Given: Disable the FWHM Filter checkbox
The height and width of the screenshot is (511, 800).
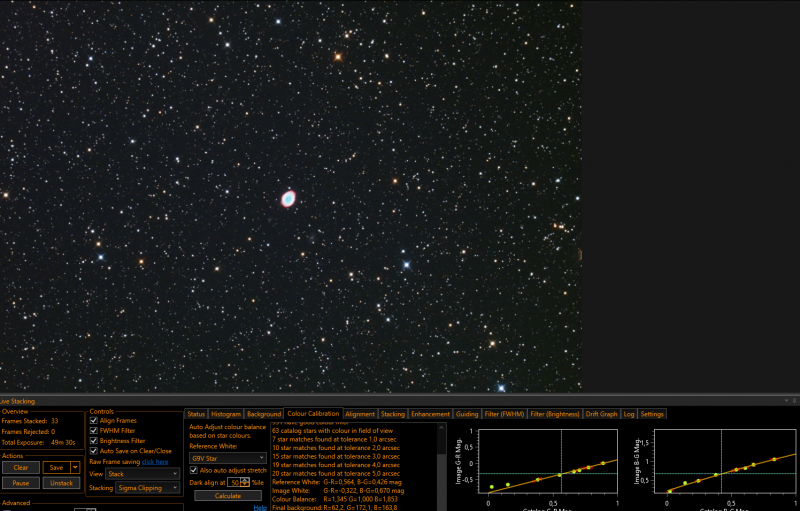Looking at the screenshot, I should click(93, 430).
